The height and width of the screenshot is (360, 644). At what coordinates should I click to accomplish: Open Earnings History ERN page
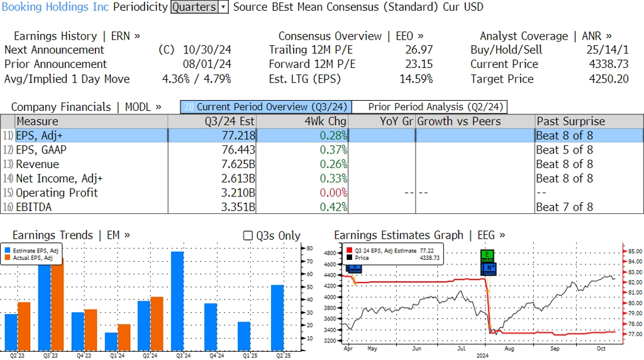click(77, 36)
